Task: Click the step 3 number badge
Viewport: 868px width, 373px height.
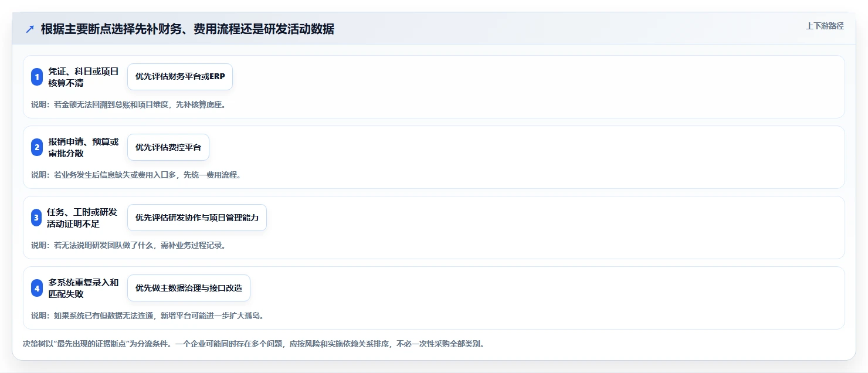Action: click(x=36, y=218)
